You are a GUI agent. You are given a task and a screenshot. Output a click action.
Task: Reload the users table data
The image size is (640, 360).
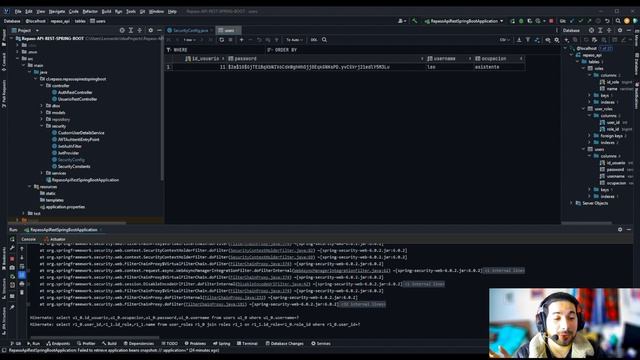pyautogui.click(x=222, y=40)
